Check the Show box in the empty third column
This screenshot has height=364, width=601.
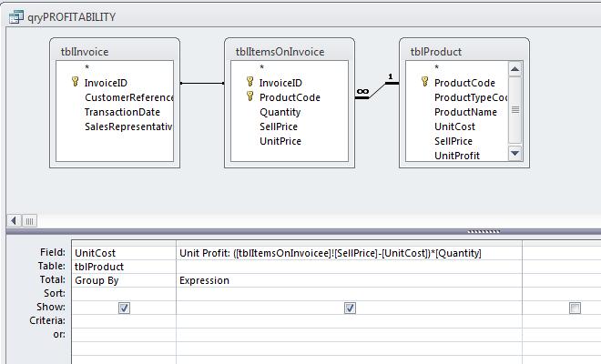point(575,308)
